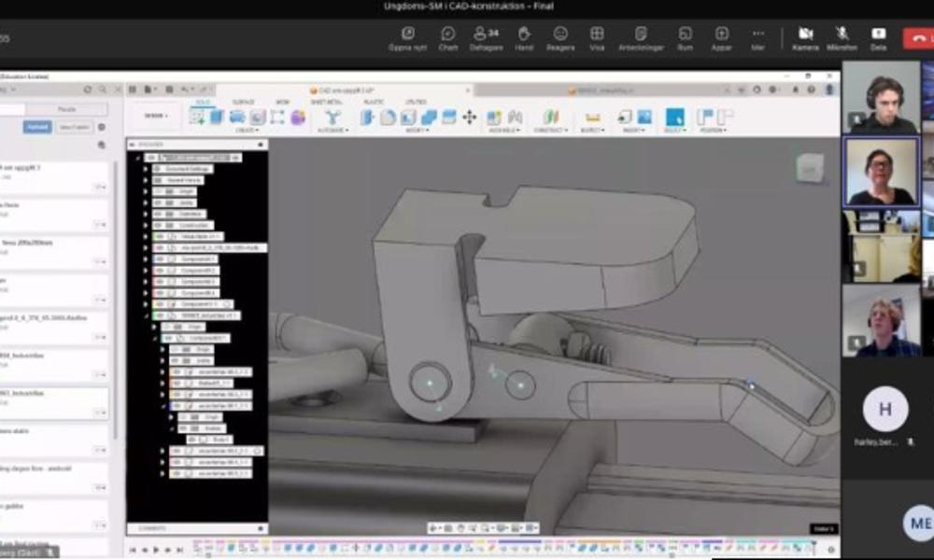Screen dimensions: 934x560
Task: Open the Design workspace dropdown
Action: click(156, 116)
